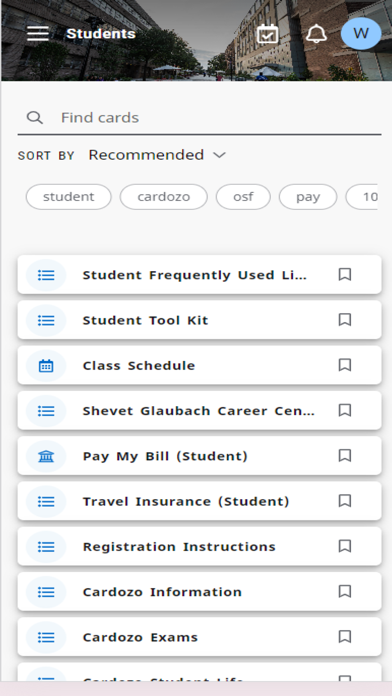392x696 pixels.
Task: Filter cards by the pay tag
Action: [x=308, y=197]
